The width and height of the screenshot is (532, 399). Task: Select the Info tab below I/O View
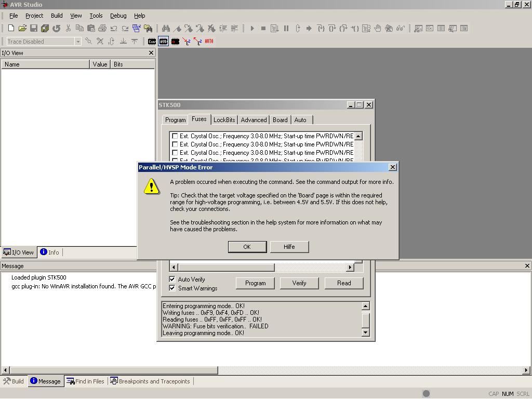(49, 252)
